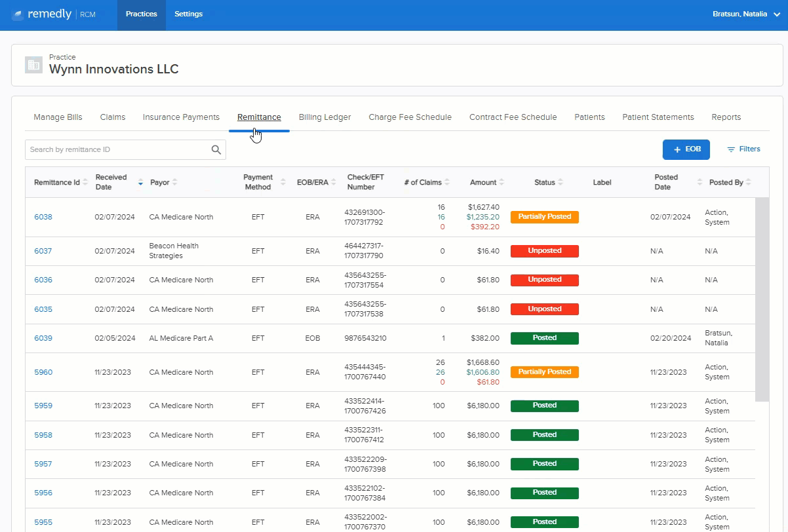
Task: Open the Filters icon
Action: (x=731, y=149)
